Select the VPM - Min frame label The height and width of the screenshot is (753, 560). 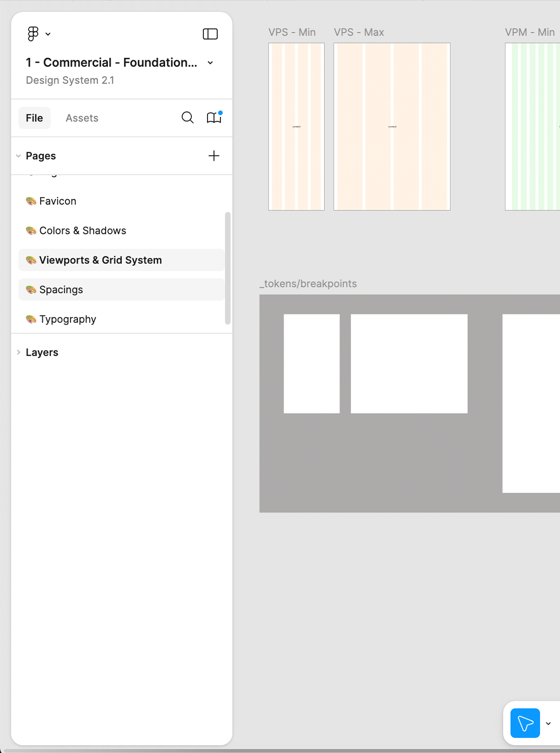click(x=530, y=32)
